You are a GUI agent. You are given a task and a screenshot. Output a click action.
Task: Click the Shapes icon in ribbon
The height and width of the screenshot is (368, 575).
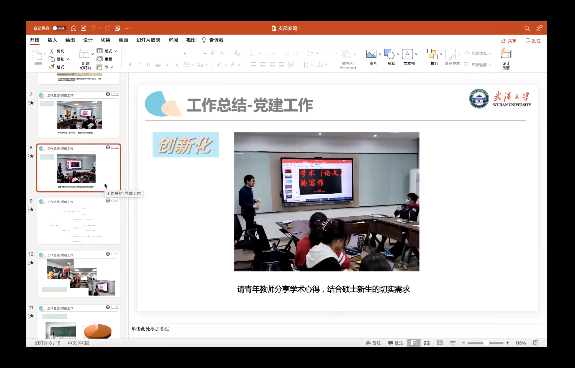389,54
